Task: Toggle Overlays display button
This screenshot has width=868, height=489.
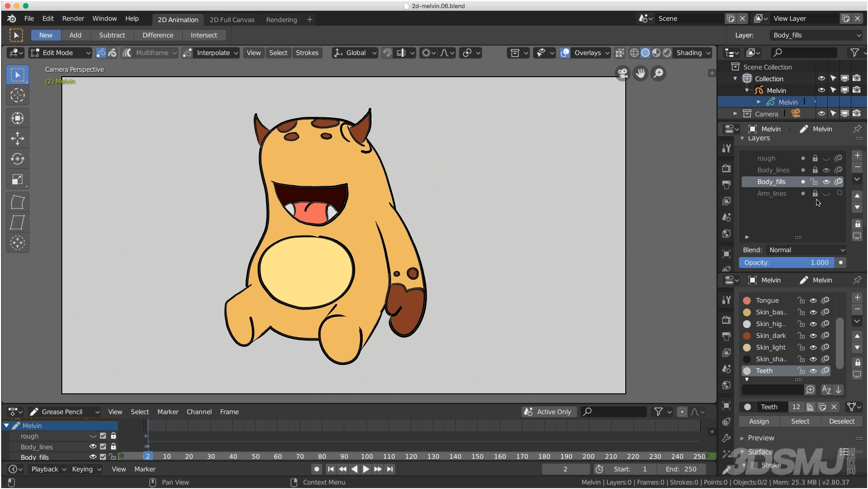Action: point(565,53)
